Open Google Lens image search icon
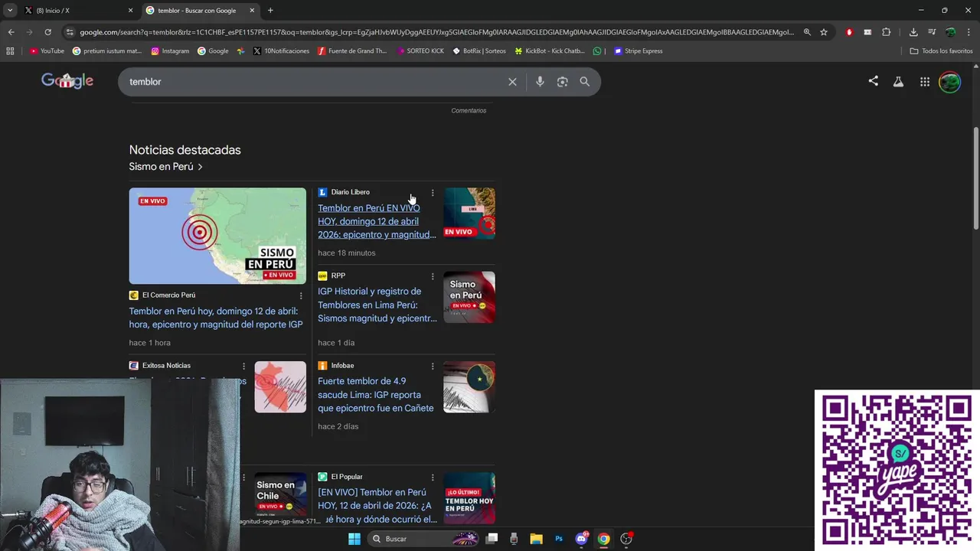Screen dimensions: 980x551 (x=562, y=82)
